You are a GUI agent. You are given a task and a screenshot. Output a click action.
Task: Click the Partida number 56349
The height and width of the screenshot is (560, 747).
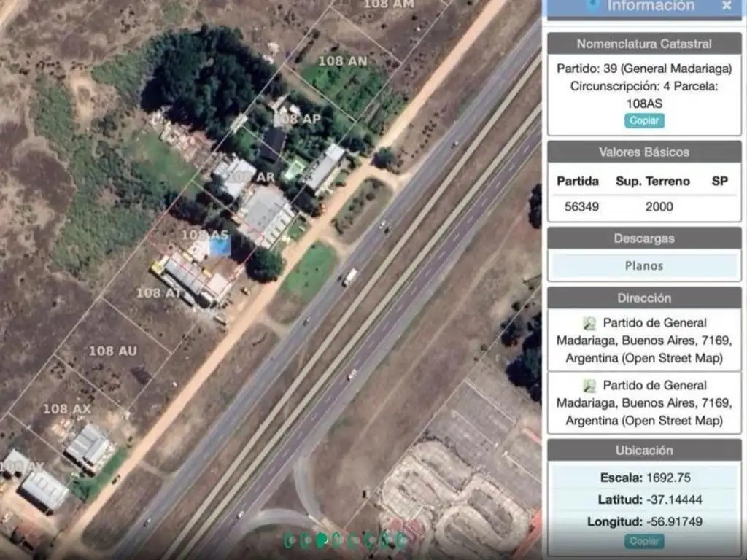click(x=581, y=206)
